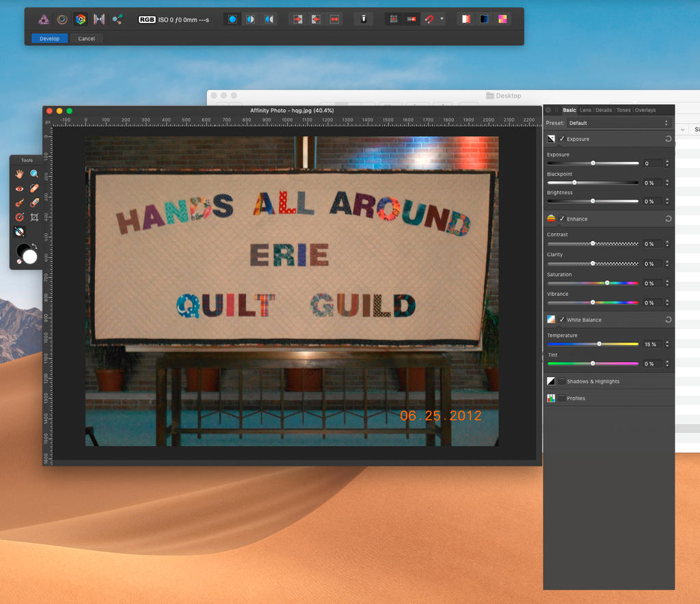Open the Preset dropdown
The width and height of the screenshot is (700, 604).
point(619,123)
